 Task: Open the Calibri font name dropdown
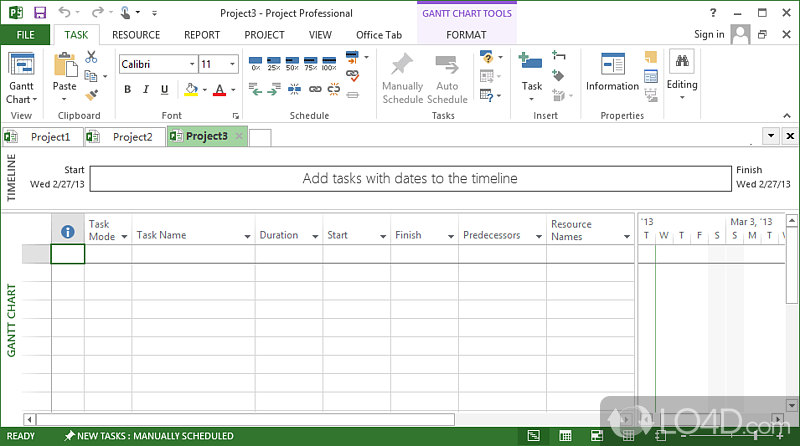[x=192, y=64]
